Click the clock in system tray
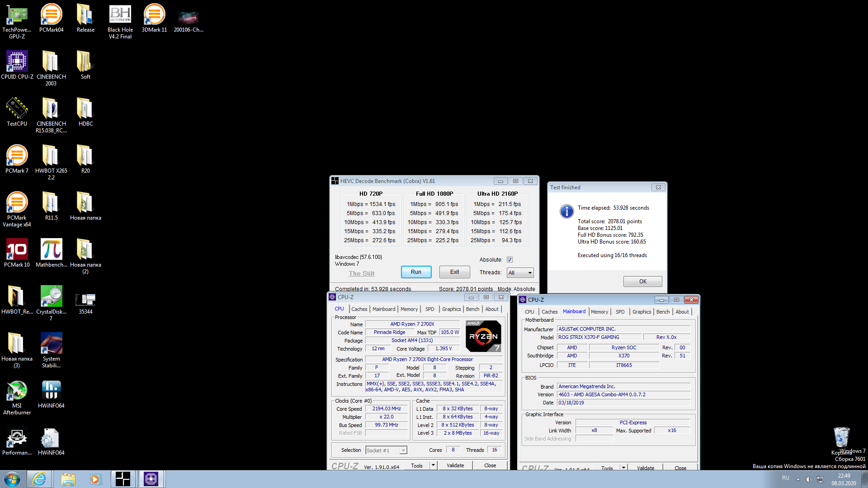868x488 pixels. 844,479
